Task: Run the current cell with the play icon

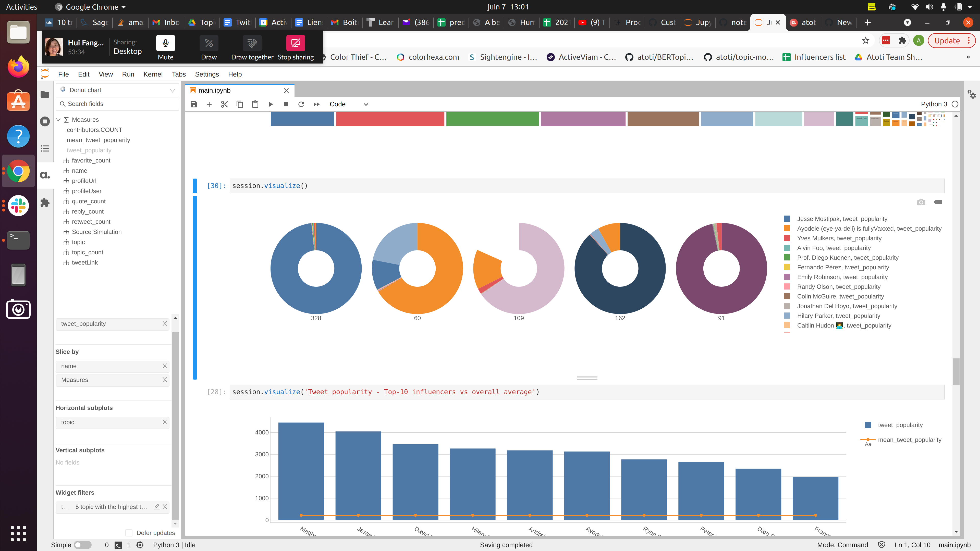Action: 271,104
